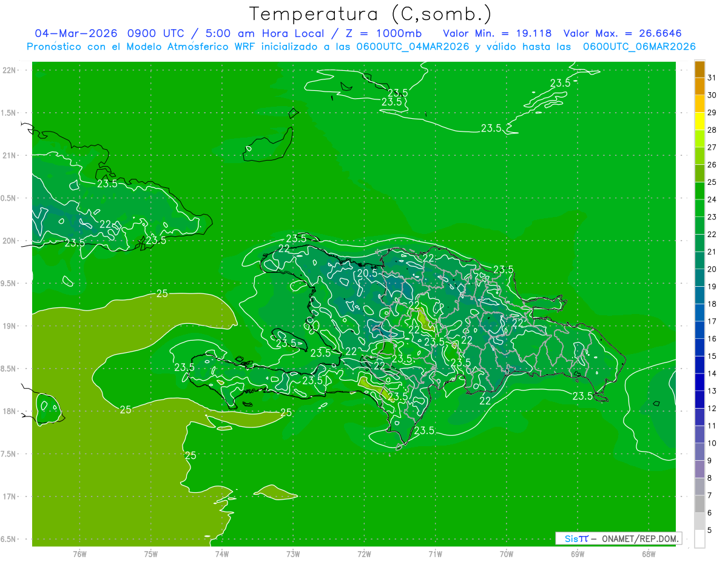Click the '19N' latitude axis label
The width and height of the screenshot is (728, 562).
[x=10, y=326]
